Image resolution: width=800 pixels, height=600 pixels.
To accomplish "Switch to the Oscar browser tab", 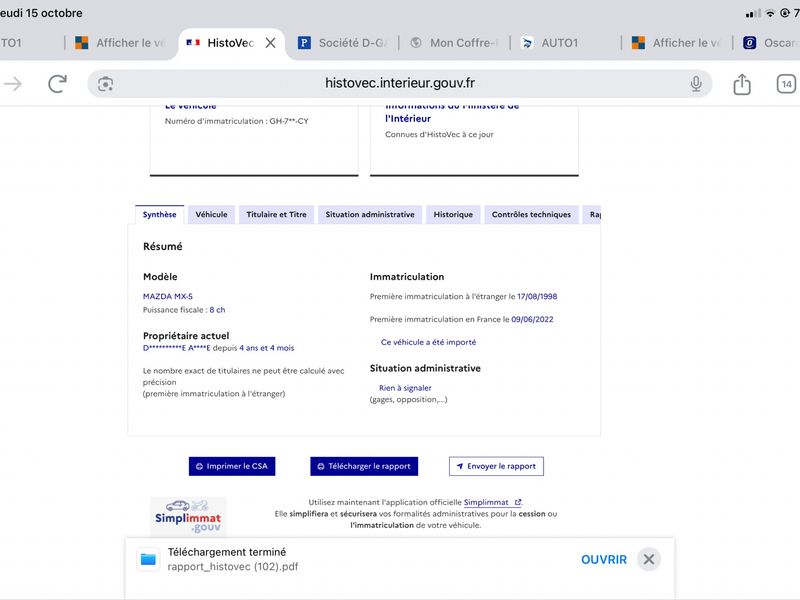I will (771, 43).
